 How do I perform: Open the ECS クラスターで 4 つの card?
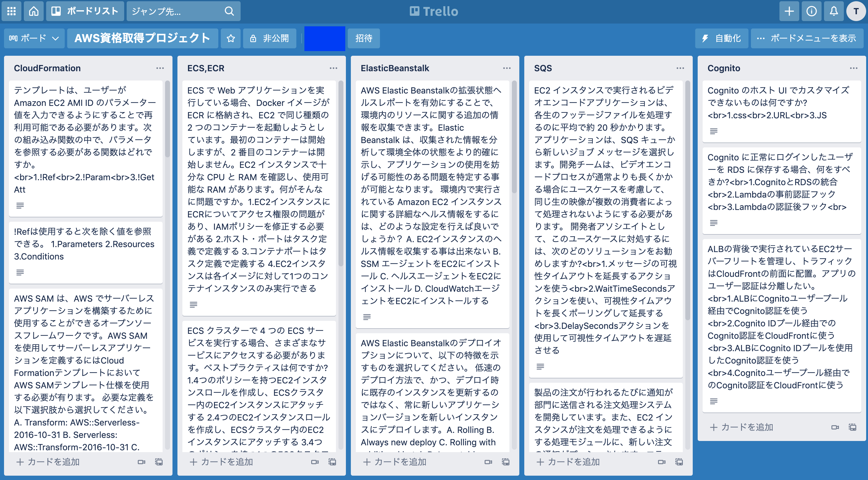259,386
